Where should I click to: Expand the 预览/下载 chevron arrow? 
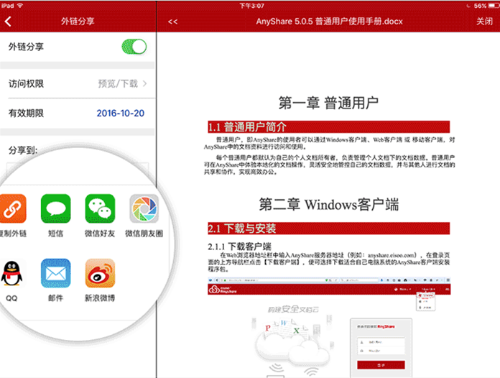(x=145, y=84)
